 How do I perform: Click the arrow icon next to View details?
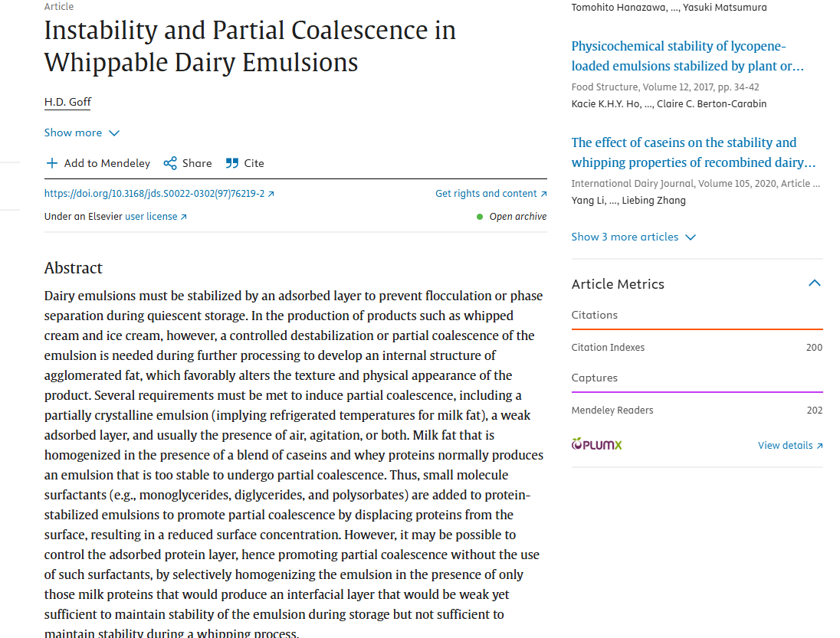[819, 446]
